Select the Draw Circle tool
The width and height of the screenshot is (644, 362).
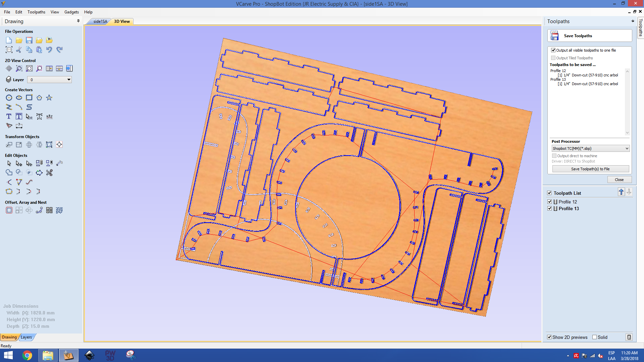pyautogui.click(x=9, y=98)
